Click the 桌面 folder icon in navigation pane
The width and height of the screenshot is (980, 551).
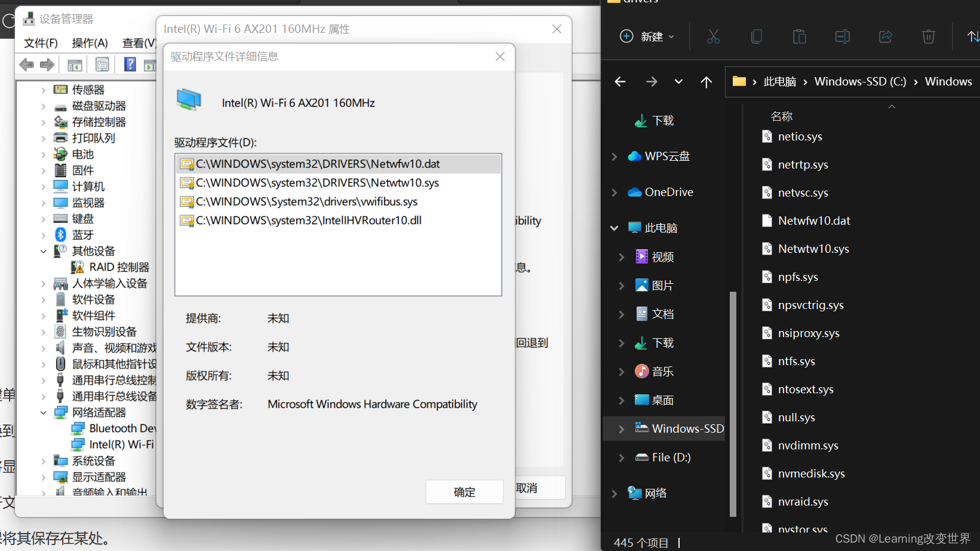point(642,400)
